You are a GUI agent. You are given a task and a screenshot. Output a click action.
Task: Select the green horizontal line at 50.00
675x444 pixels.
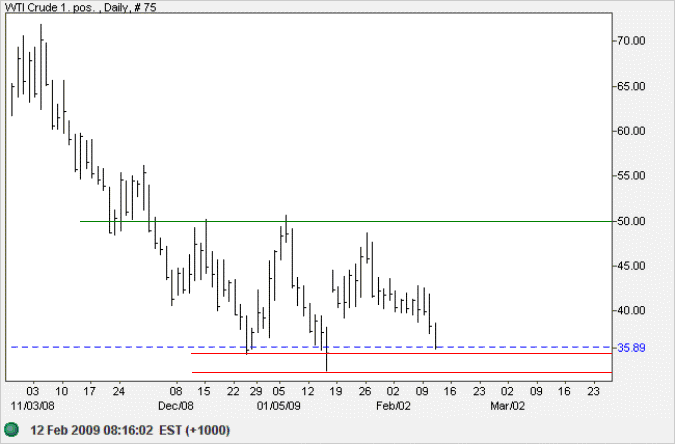coord(346,221)
